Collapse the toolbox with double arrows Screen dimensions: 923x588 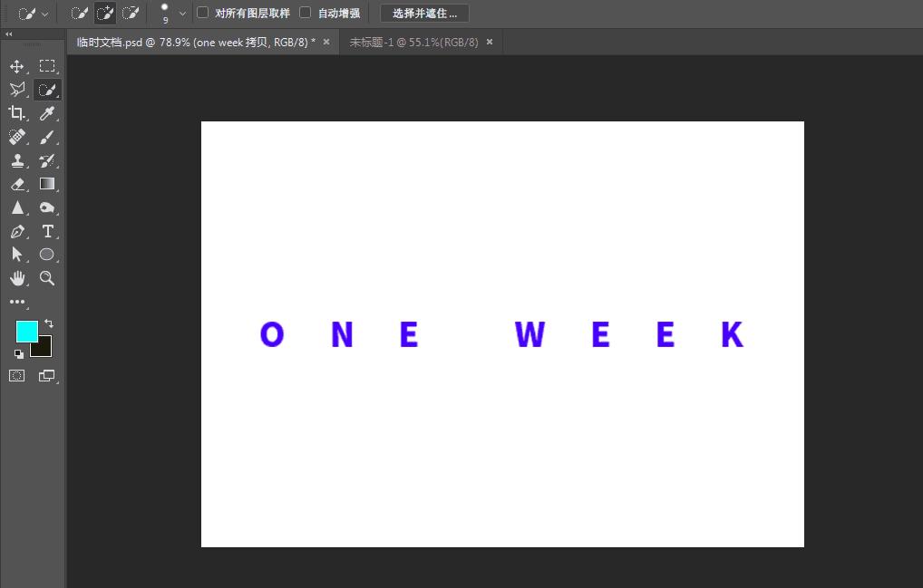[9, 34]
